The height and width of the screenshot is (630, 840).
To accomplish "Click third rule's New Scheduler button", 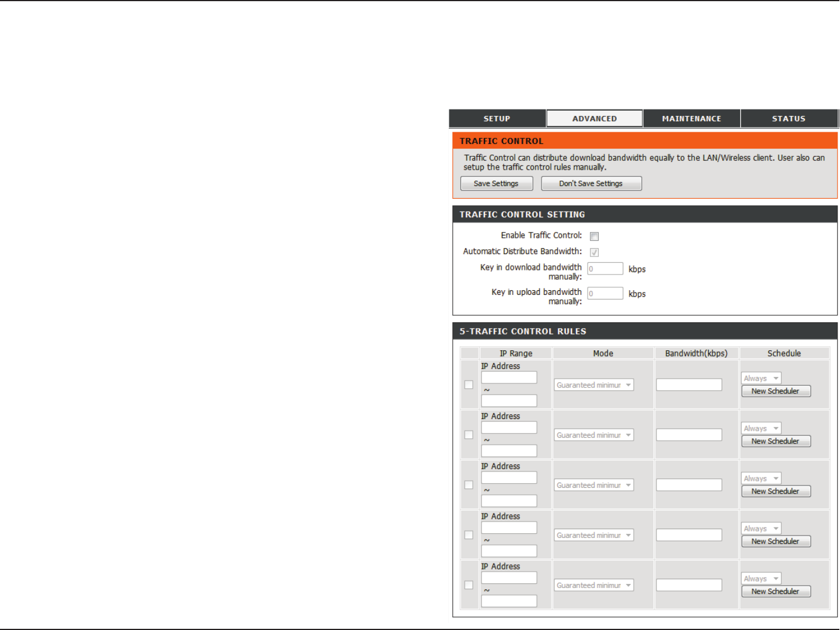I will (x=776, y=492).
